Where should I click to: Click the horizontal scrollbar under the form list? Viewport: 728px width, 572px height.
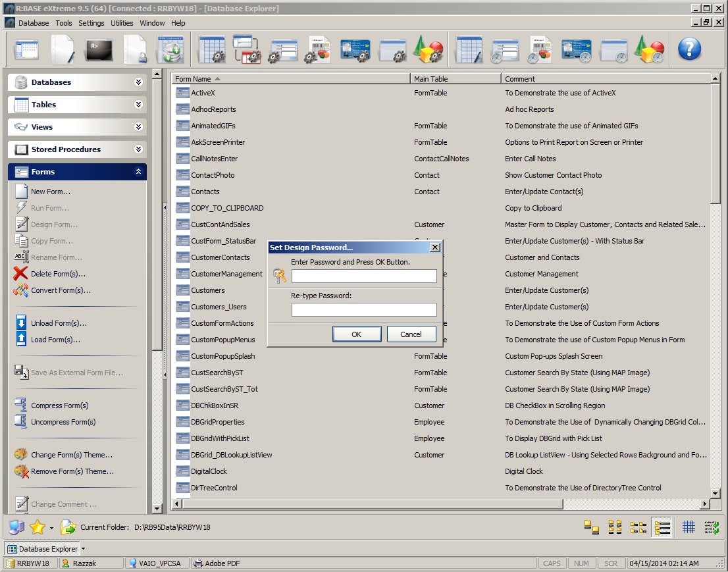(x=369, y=504)
